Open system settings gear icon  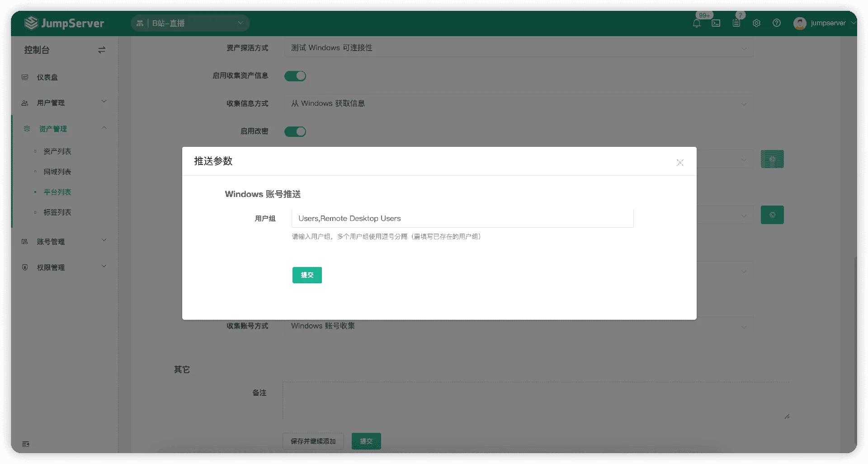pyautogui.click(x=756, y=23)
